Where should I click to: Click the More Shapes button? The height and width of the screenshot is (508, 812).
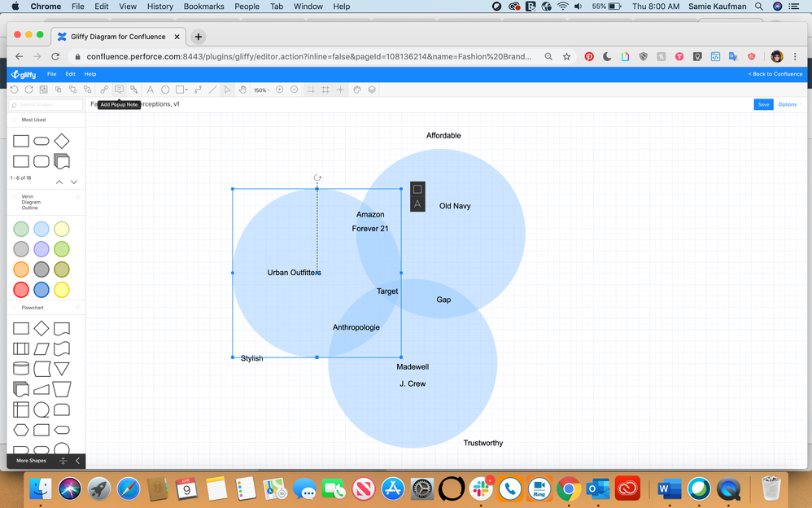31,460
